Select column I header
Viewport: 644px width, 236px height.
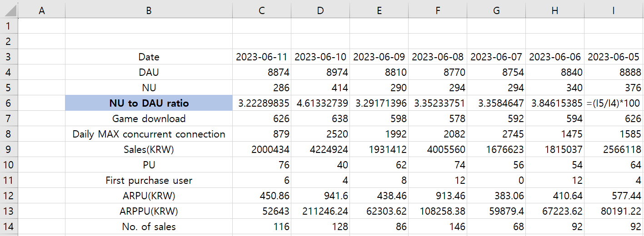(614, 10)
